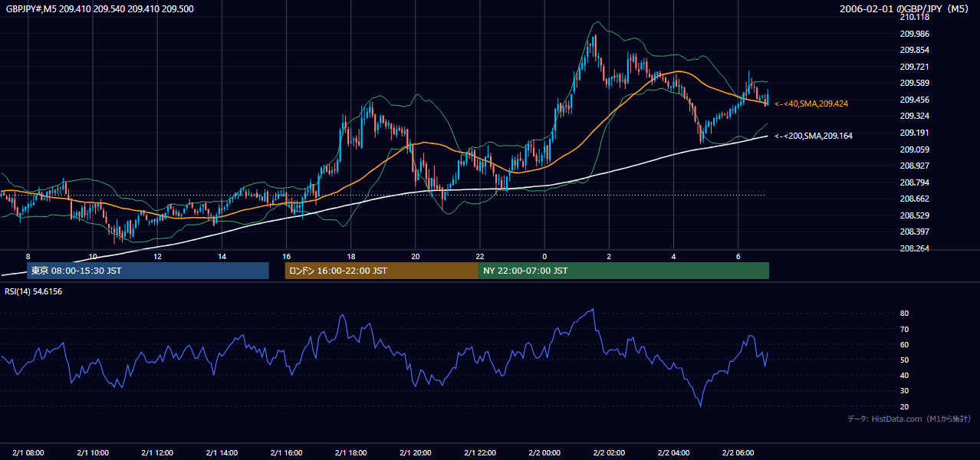980x460 pixels.
Task: Click RSI axis level 40
Action: (905, 376)
